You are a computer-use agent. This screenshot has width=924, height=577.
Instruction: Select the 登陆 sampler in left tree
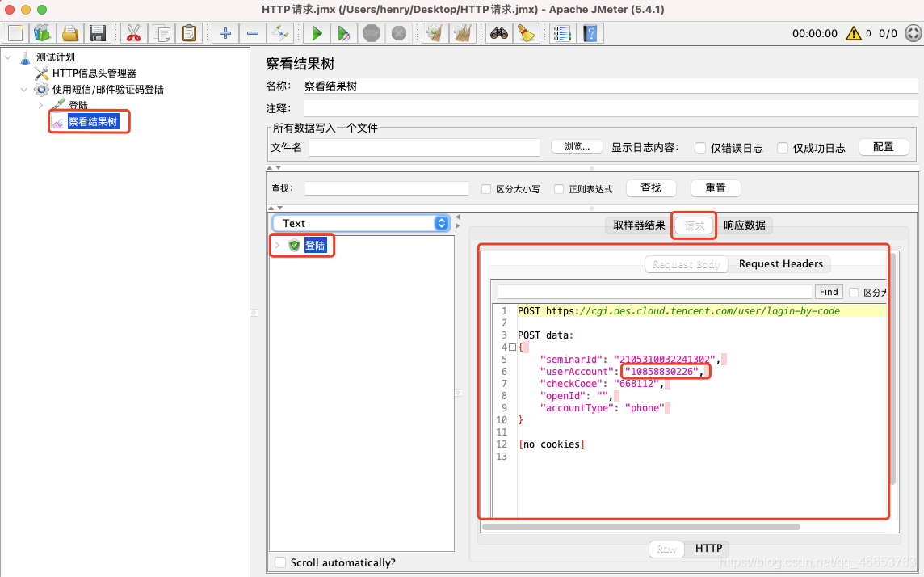point(78,105)
